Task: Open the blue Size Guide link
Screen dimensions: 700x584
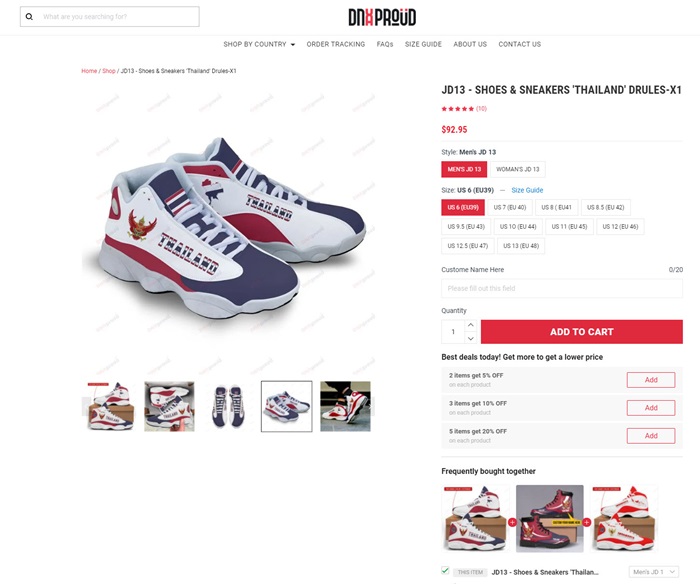Action: tap(527, 190)
